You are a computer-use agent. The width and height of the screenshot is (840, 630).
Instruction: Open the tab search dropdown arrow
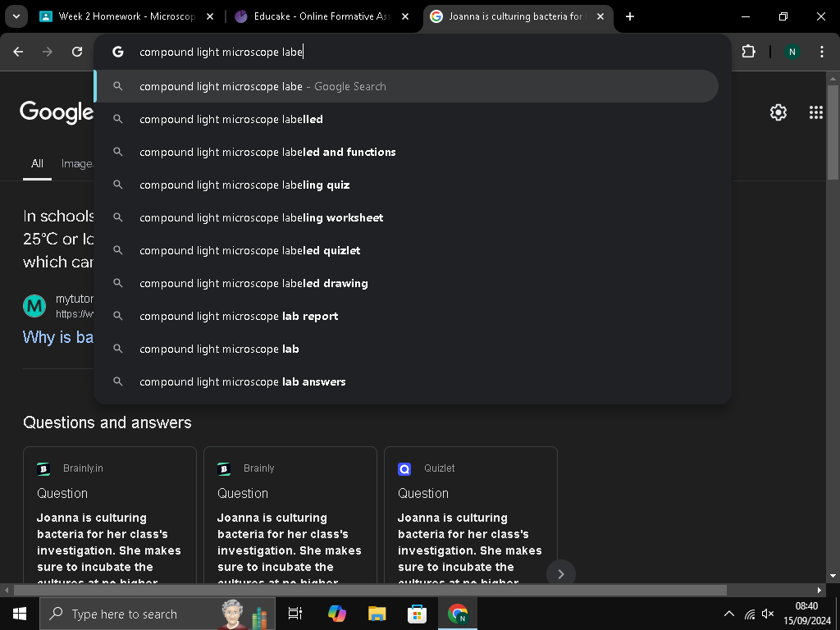pos(16,16)
